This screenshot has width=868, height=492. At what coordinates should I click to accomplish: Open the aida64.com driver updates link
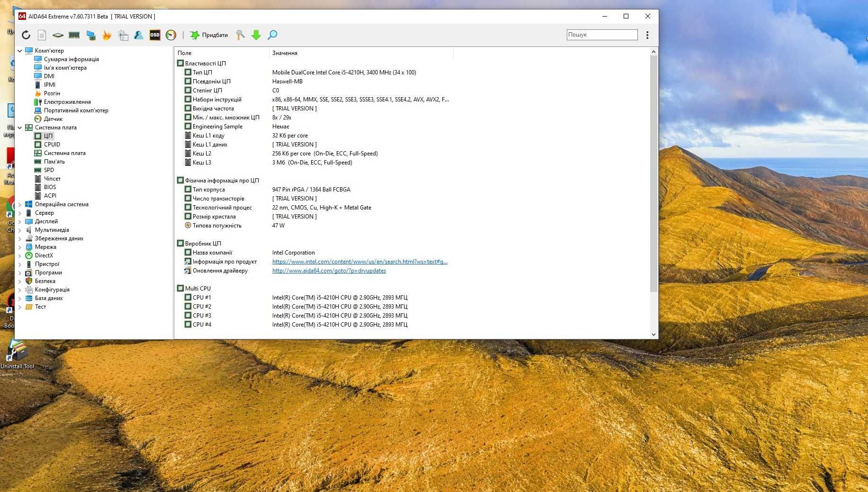pyautogui.click(x=329, y=271)
